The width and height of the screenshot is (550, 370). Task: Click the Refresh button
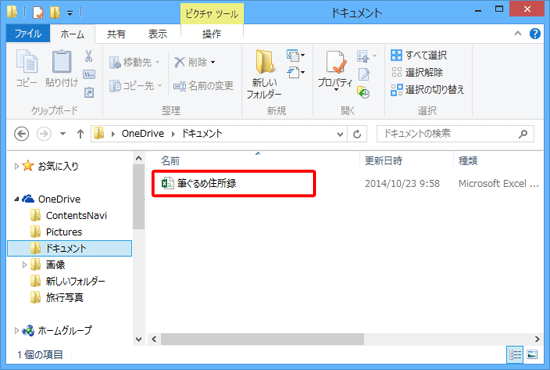pos(357,134)
